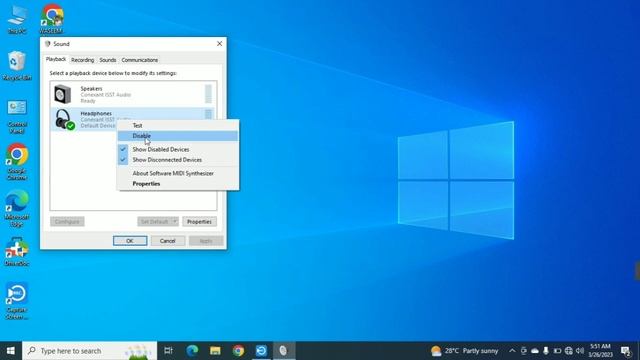
Task: Click the OK button
Action: point(130,241)
